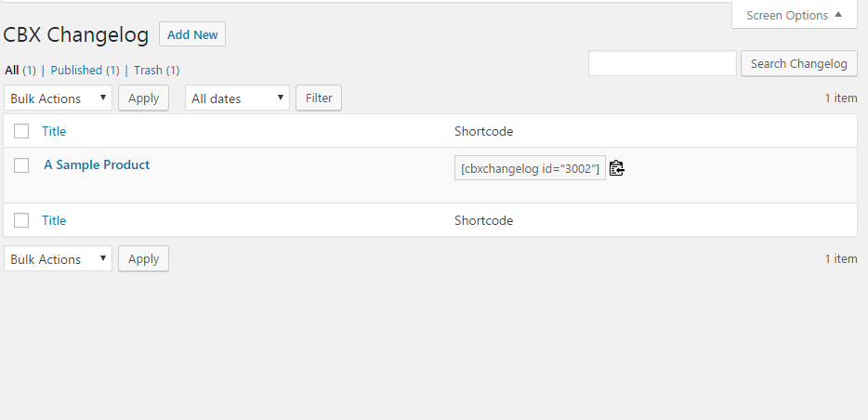Switch to the Published filter view
Screen dimensions: 868x420
click(x=76, y=70)
